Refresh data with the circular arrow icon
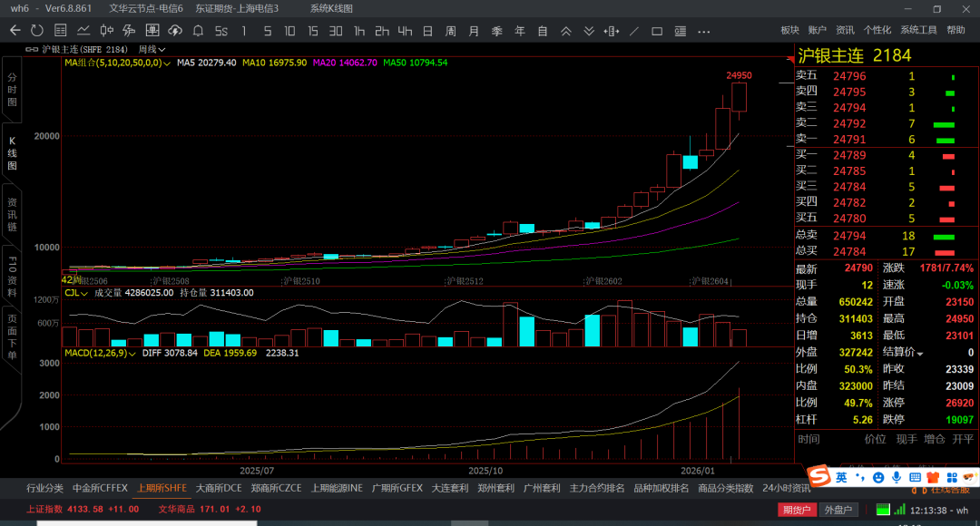This screenshot has width=980, height=526. tap(37, 31)
